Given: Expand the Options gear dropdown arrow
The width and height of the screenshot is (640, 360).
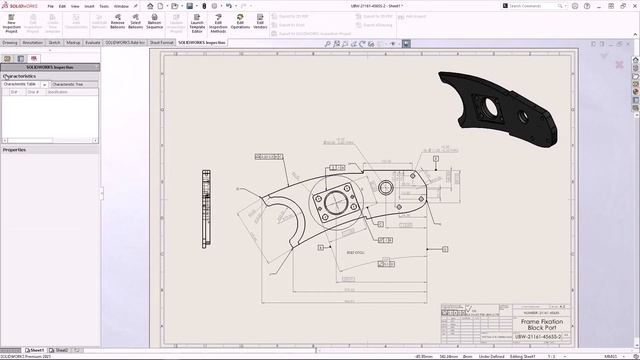Looking at the screenshot, I should tap(221, 6).
